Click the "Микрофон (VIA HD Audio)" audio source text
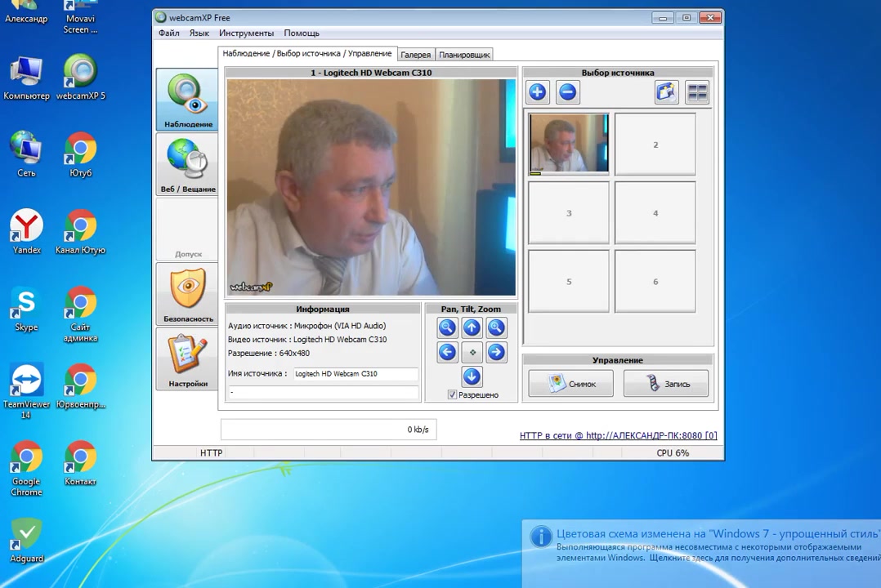 coord(340,326)
